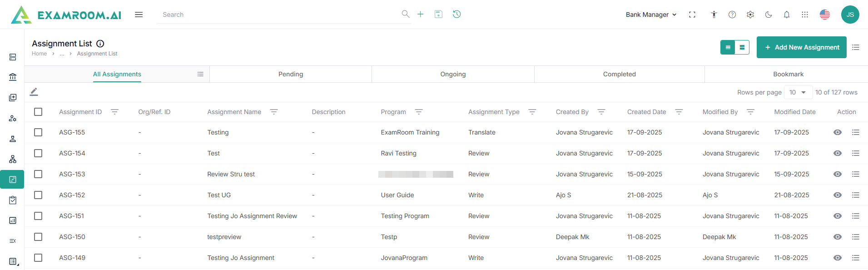Expand the rows per page dropdown
868x270 pixels.
[798, 92]
